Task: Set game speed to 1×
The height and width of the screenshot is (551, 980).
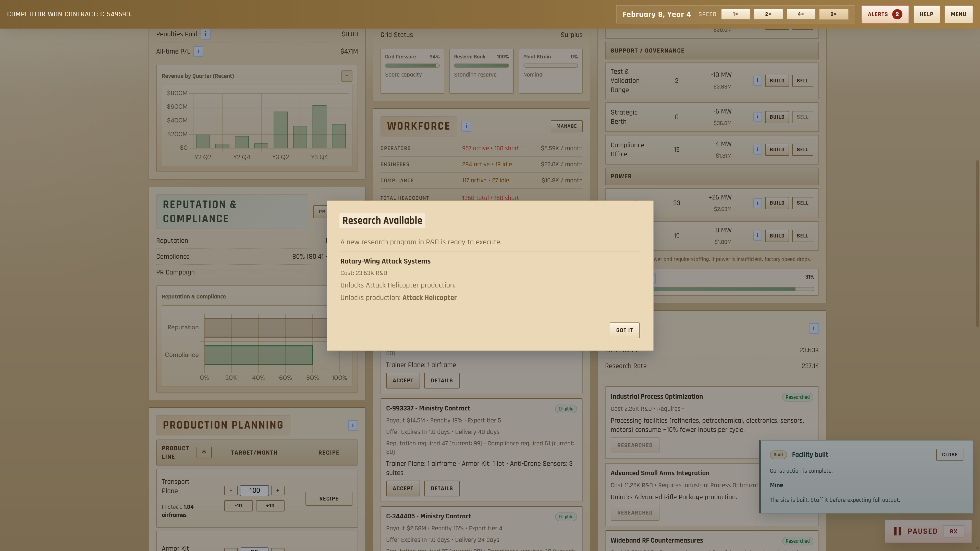Action: pos(735,14)
